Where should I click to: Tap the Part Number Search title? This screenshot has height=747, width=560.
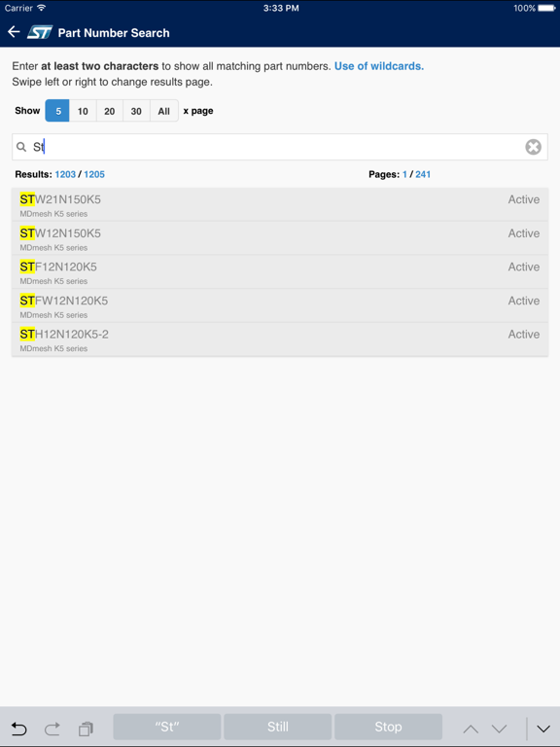114,33
